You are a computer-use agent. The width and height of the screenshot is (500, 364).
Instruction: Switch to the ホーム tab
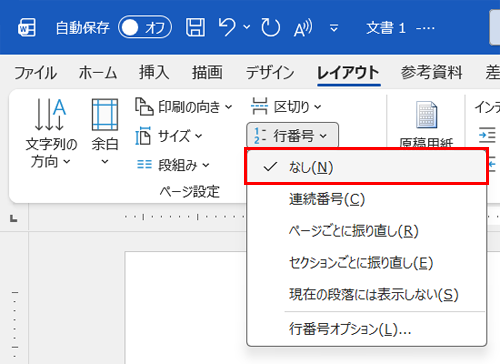(x=98, y=73)
